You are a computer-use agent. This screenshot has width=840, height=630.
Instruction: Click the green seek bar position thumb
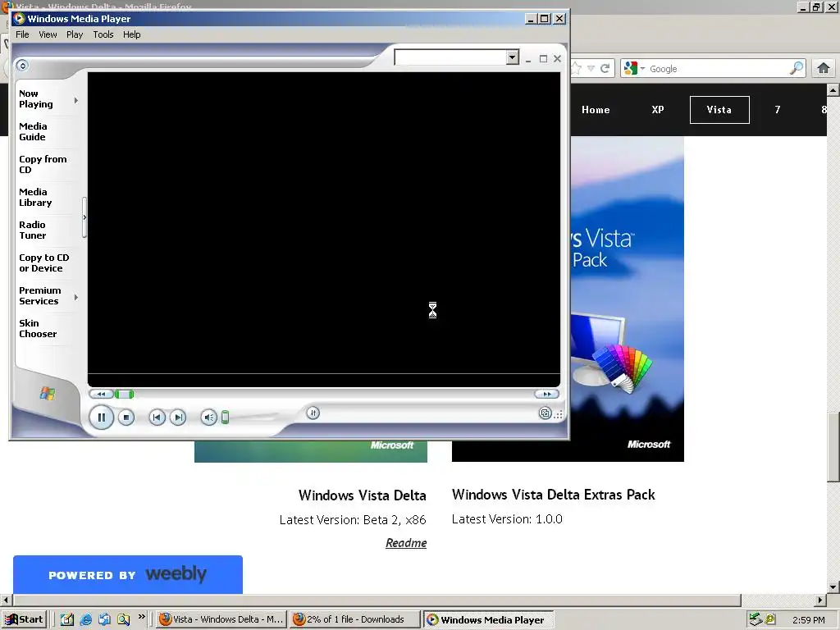(125, 395)
